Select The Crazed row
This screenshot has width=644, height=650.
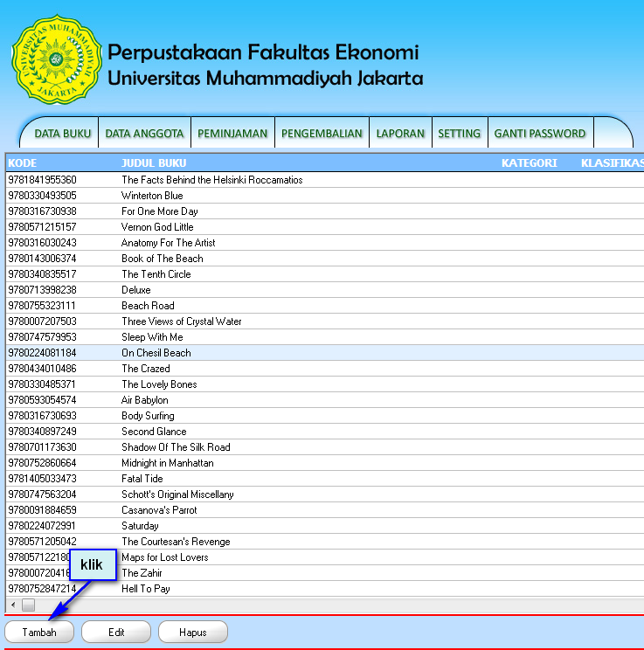coord(325,369)
